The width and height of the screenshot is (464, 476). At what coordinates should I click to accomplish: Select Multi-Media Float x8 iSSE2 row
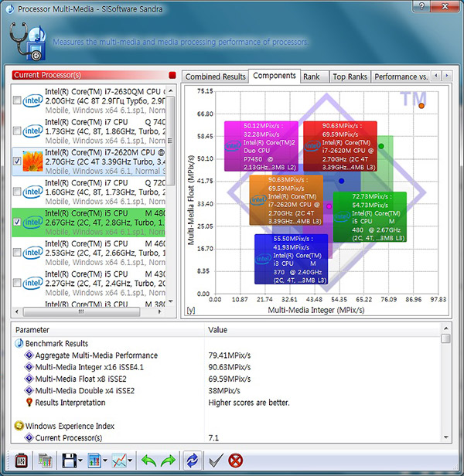(226, 379)
